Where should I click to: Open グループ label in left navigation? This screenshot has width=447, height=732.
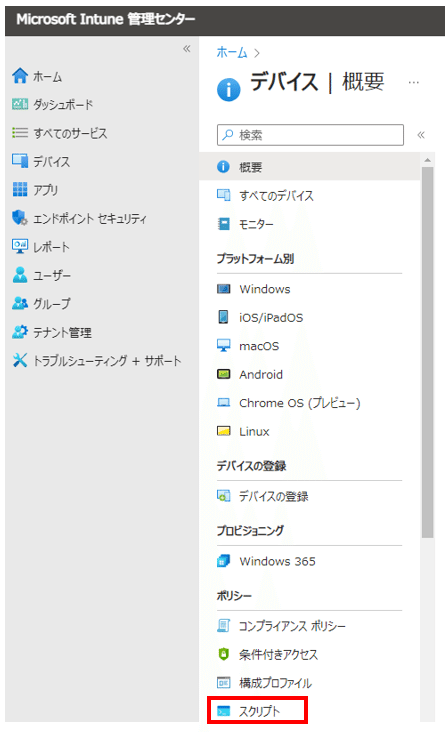click(x=52, y=303)
